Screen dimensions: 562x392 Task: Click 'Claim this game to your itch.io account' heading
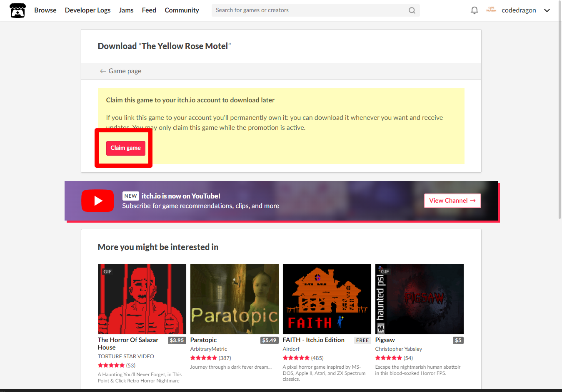tap(190, 100)
